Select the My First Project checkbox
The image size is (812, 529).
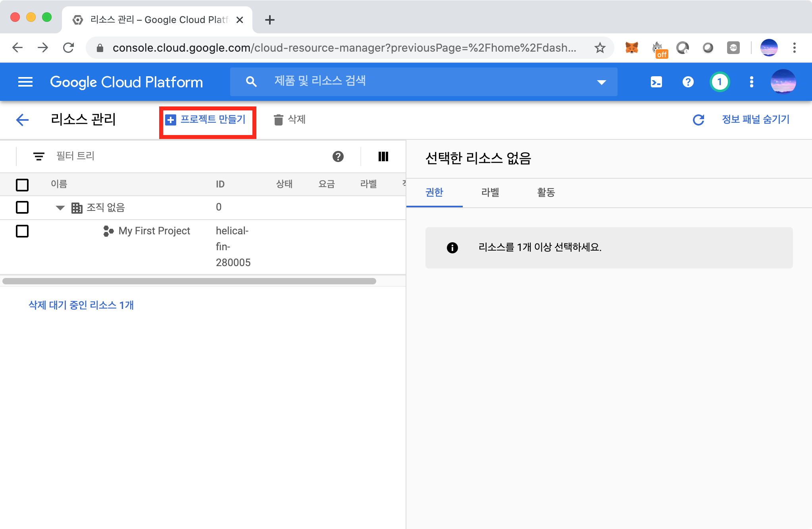coord(22,231)
